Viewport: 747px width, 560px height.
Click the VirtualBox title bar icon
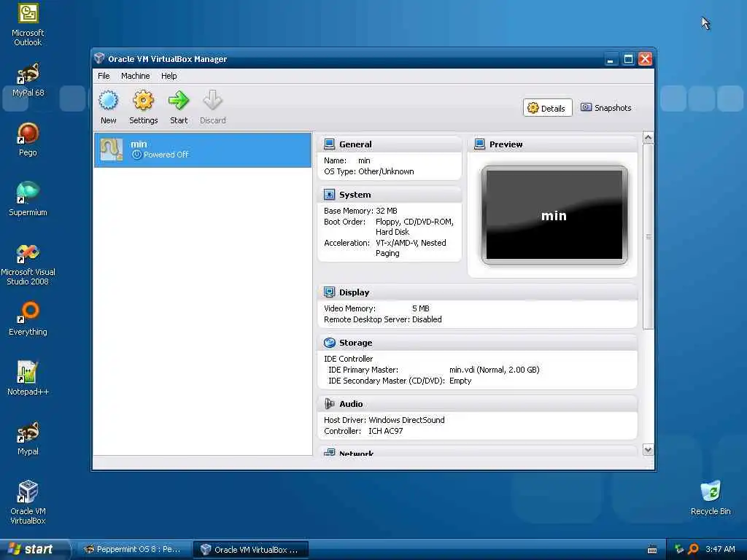[99, 58]
